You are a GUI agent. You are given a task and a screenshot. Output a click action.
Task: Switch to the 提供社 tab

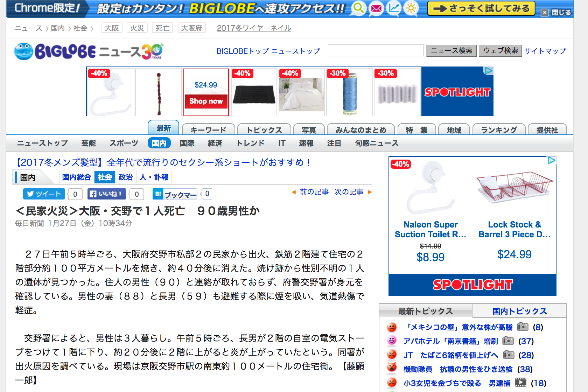547,129
